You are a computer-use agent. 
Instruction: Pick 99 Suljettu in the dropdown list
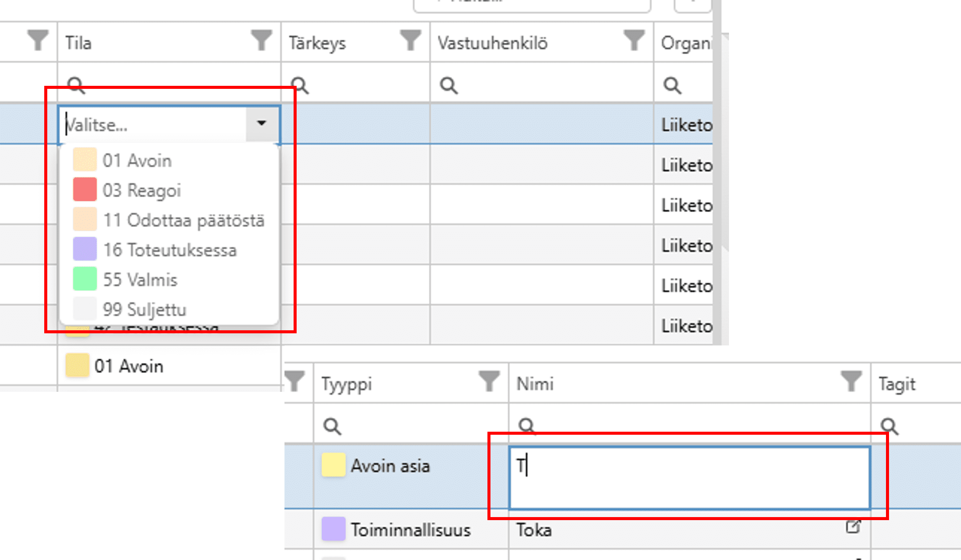[x=144, y=309]
